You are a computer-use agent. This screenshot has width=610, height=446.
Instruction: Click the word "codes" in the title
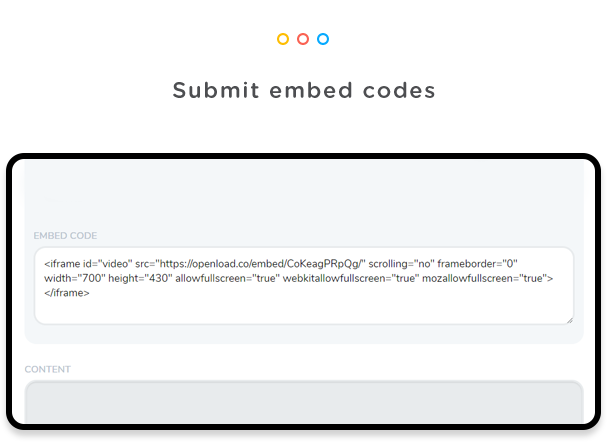pos(399,90)
